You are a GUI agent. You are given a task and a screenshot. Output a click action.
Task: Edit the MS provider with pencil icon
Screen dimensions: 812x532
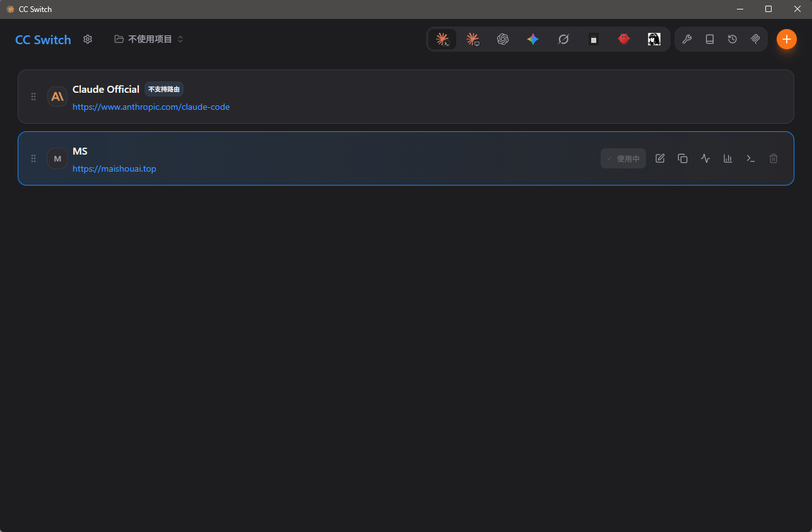[x=660, y=158]
